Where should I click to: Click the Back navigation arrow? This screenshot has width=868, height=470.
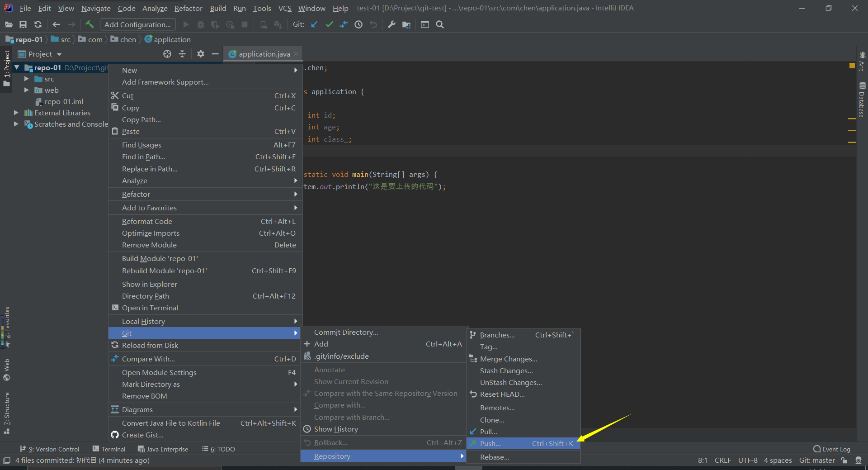point(56,24)
